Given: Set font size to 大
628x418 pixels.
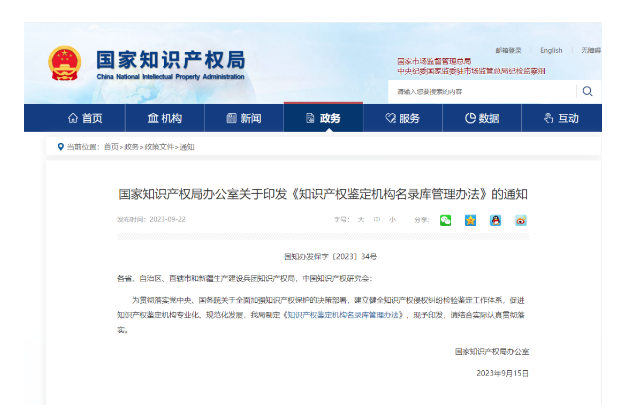Looking at the screenshot, I should pos(361,219).
